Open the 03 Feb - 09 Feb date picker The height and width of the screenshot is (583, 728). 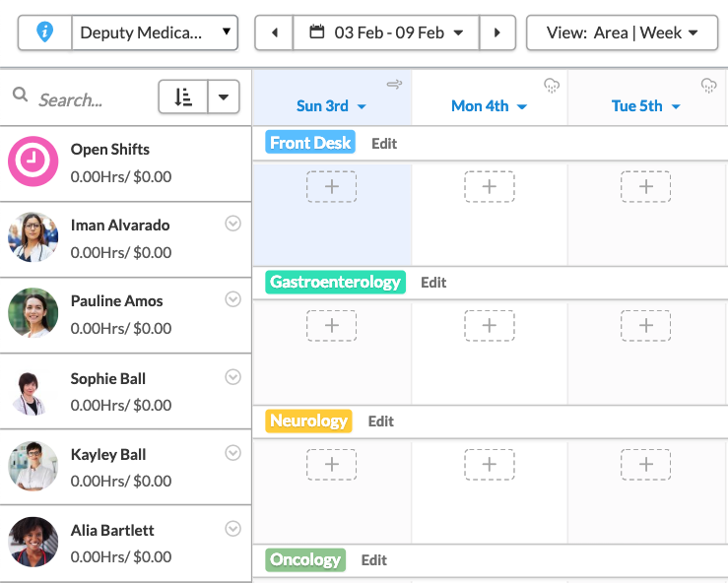coord(386,32)
